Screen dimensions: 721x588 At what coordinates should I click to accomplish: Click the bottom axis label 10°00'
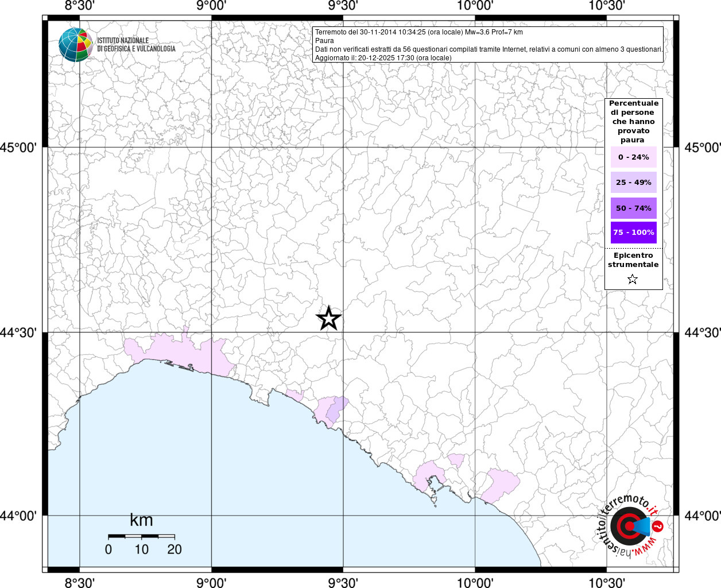[x=475, y=582]
